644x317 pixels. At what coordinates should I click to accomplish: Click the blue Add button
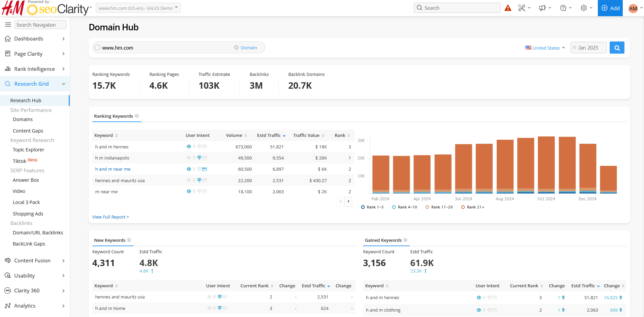click(610, 8)
